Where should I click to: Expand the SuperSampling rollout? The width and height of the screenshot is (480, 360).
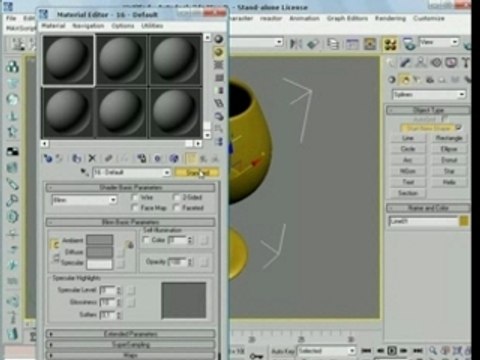coord(130,345)
